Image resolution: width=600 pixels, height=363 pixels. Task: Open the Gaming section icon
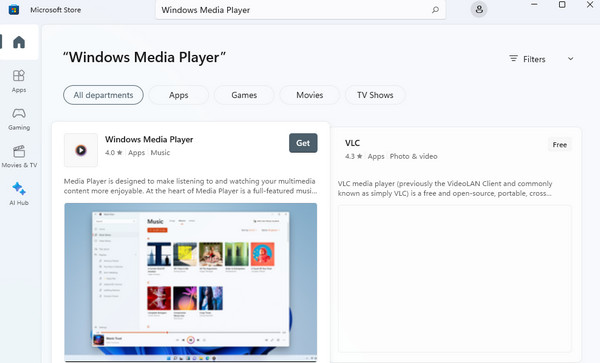[19, 113]
